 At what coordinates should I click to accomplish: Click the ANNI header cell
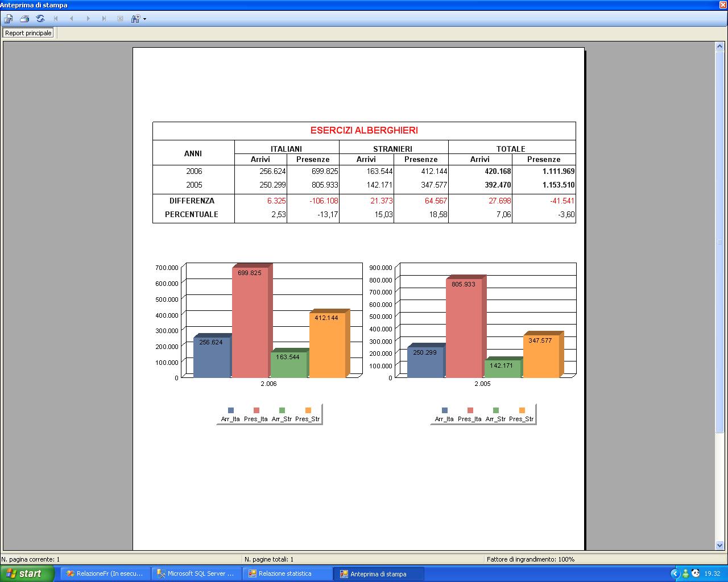[193, 153]
